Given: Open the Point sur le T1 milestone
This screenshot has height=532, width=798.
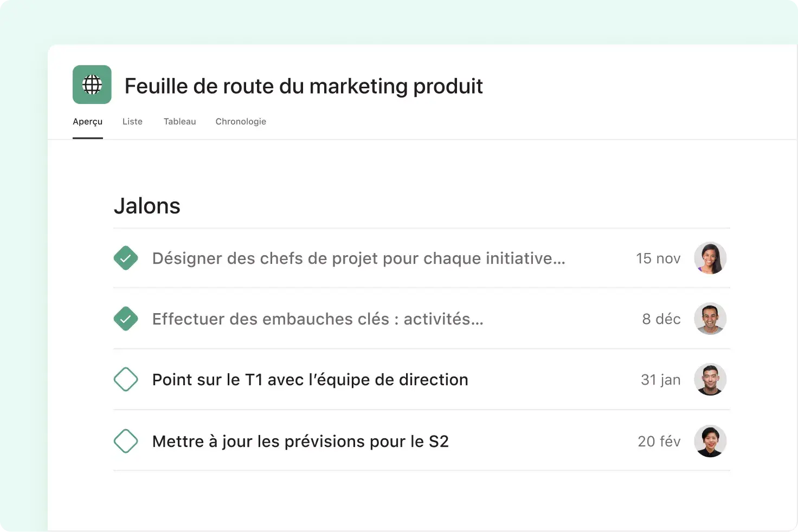Looking at the screenshot, I should click(310, 379).
